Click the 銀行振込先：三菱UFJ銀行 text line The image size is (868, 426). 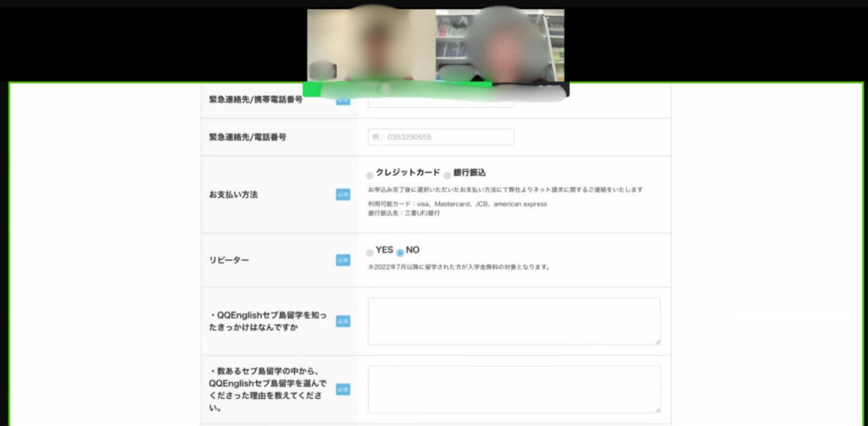(403, 213)
